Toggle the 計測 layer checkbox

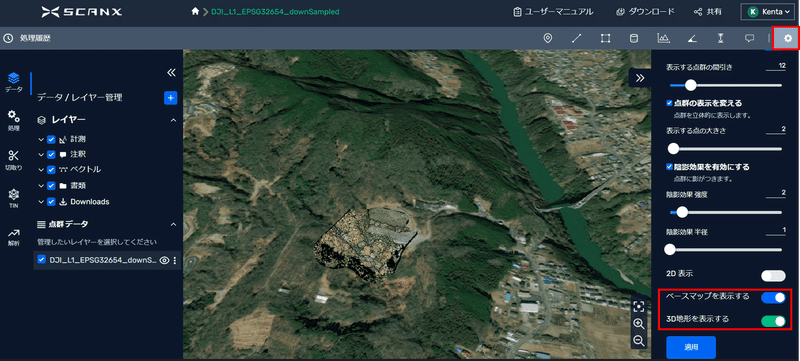(x=51, y=140)
